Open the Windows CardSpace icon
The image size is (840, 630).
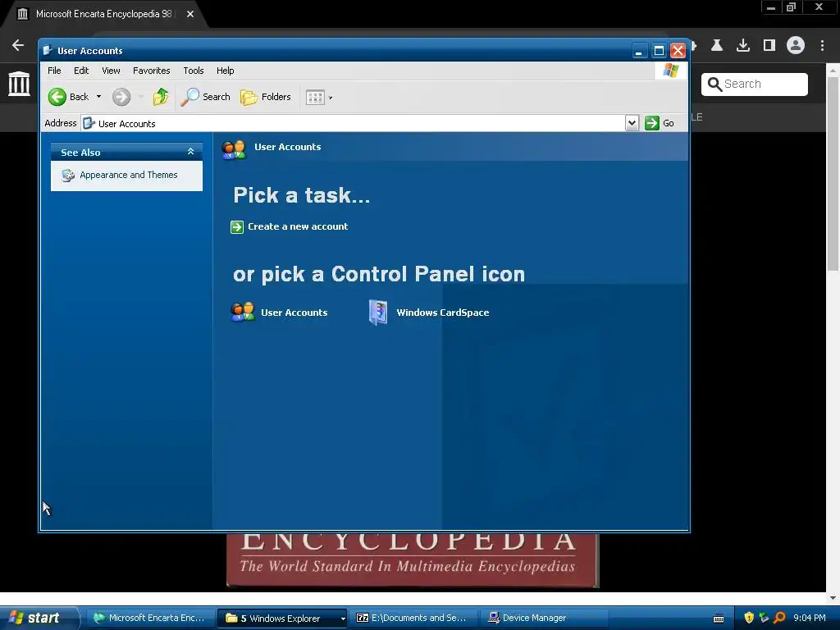(377, 313)
